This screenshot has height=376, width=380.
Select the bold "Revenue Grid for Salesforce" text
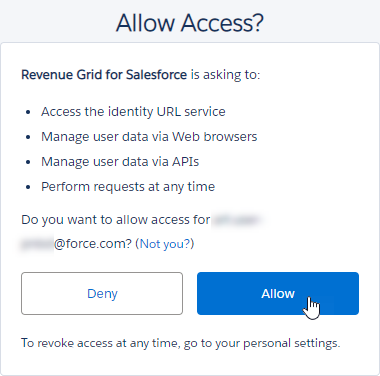(104, 75)
